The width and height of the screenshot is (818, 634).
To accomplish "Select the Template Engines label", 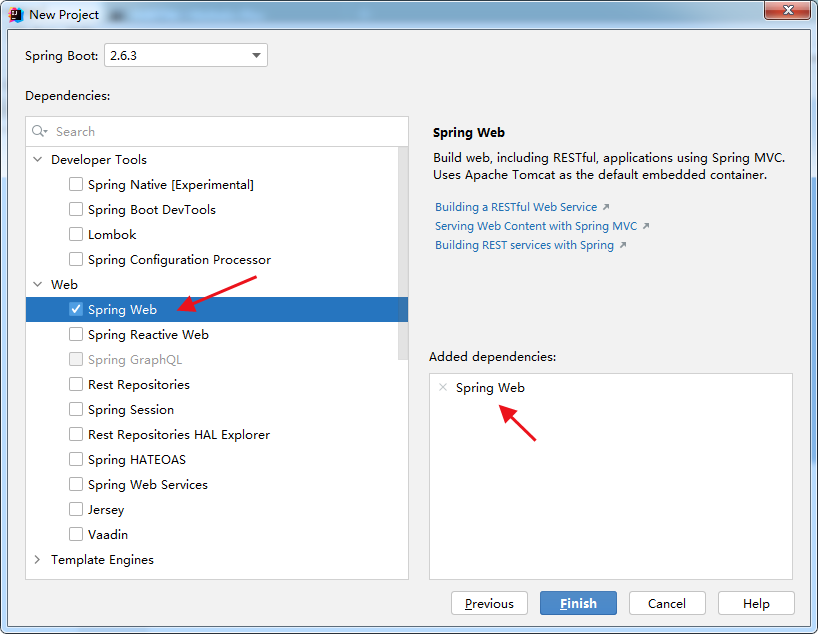I will pyautogui.click(x=102, y=559).
